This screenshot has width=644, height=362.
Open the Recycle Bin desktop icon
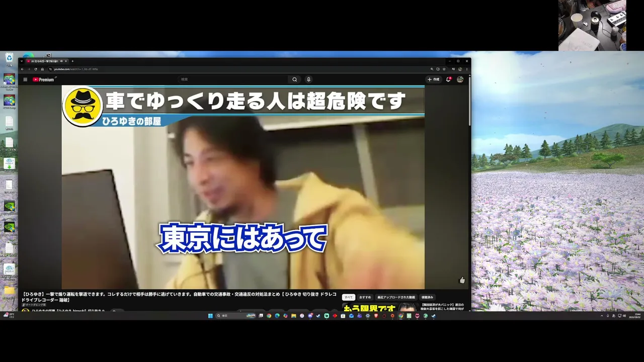point(9,60)
